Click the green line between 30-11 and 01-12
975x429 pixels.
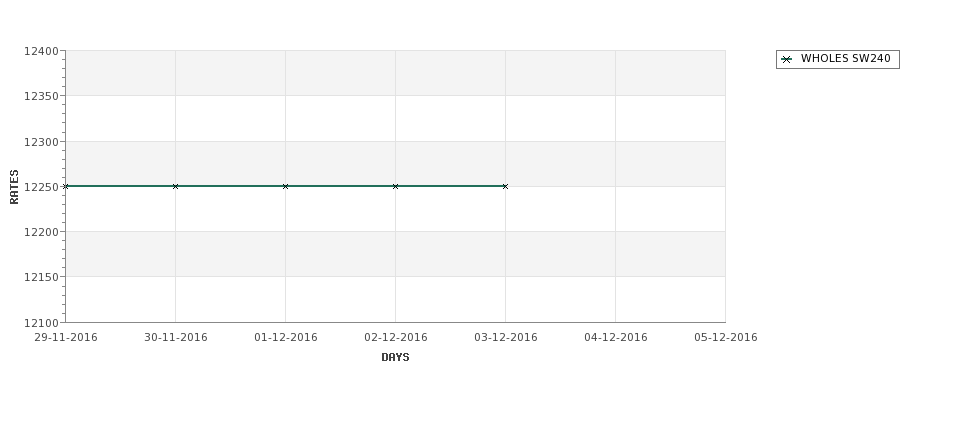tap(230, 186)
